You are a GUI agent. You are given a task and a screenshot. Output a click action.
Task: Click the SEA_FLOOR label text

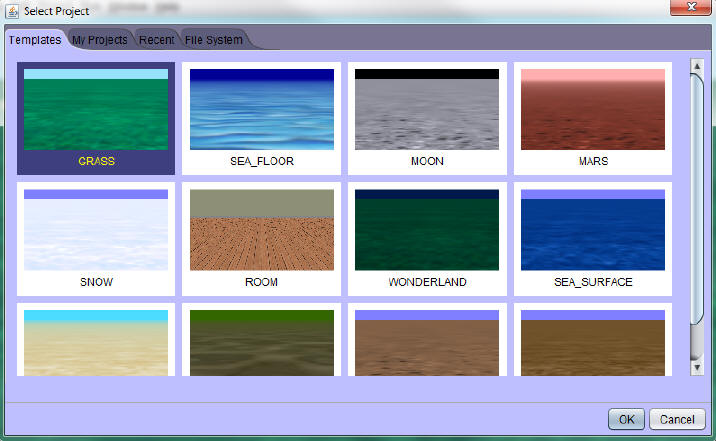tap(262, 161)
